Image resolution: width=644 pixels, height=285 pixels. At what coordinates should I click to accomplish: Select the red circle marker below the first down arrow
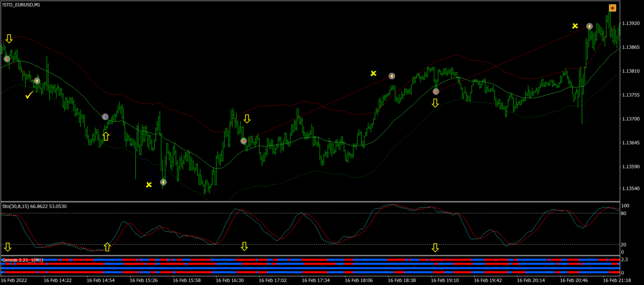pos(7,59)
